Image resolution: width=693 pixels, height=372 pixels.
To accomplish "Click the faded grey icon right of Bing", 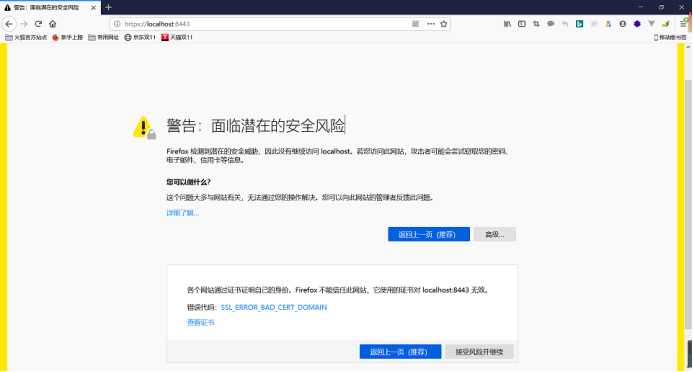I will (x=594, y=24).
